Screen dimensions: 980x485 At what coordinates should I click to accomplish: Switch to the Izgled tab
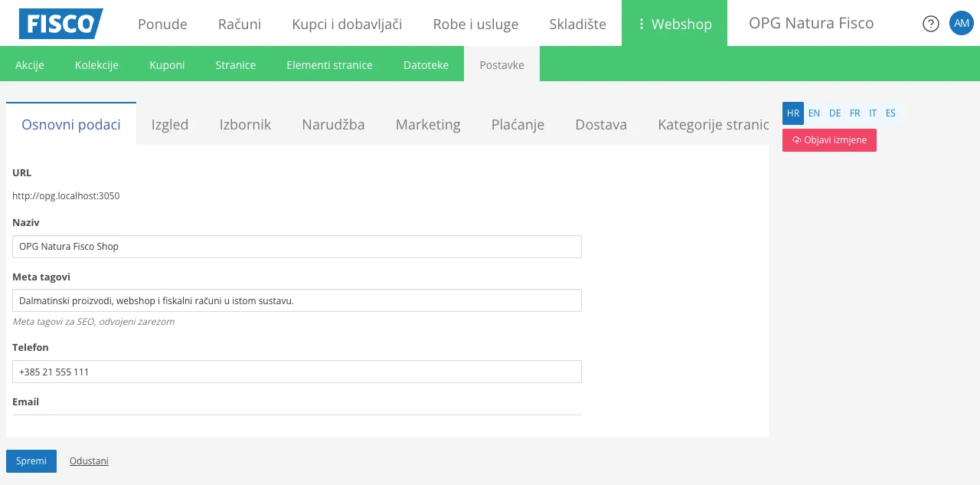(169, 124)
